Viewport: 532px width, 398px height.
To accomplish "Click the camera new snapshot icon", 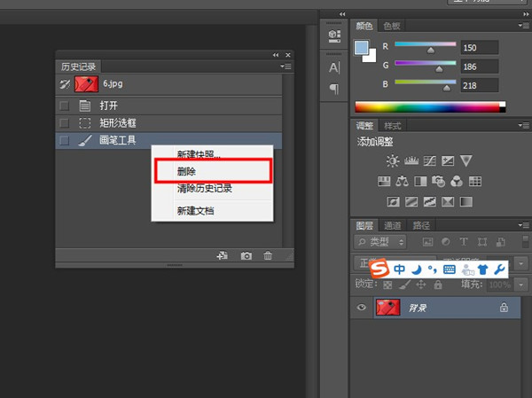I will [x=246, y=256].
